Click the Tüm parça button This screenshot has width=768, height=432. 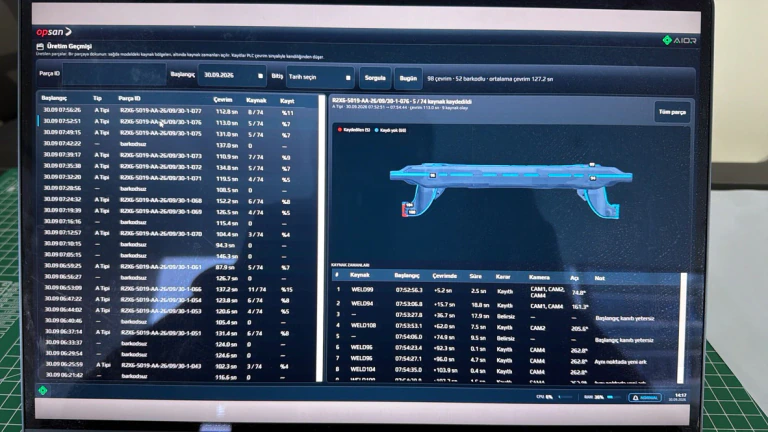(x=672, y=112)
